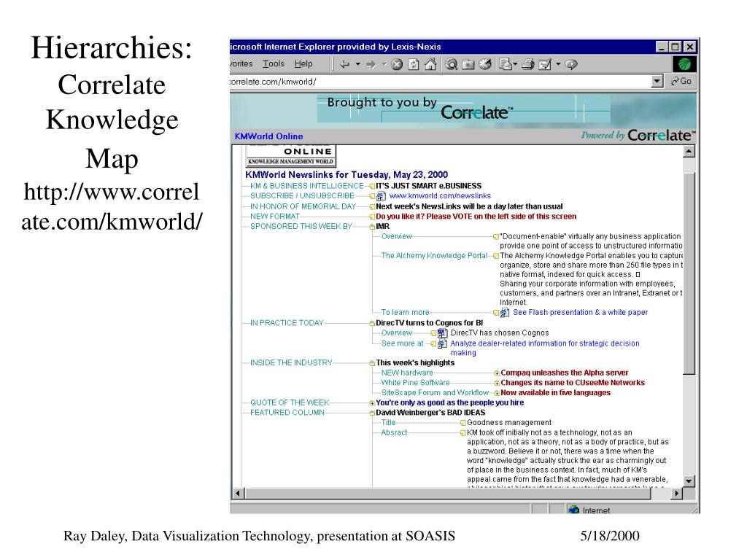Select FEATURED COLUMN tree item
The width and height of the screenshot is (747, 560).
287,413
